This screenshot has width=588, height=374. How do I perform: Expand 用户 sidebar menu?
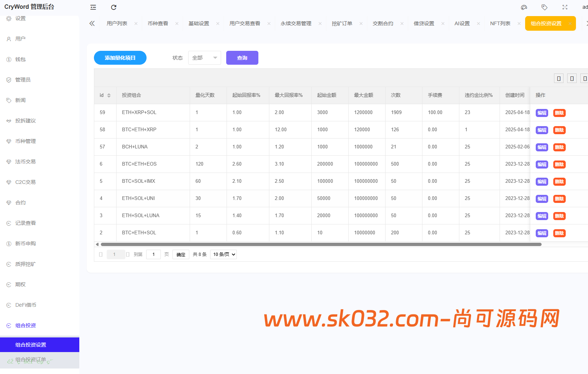tap(39, 39)
